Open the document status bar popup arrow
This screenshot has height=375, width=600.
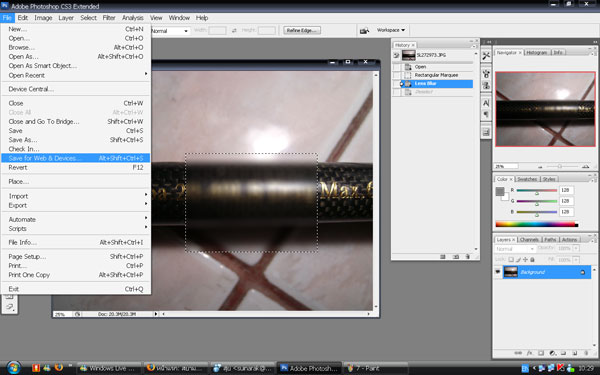tap(156, 314)
